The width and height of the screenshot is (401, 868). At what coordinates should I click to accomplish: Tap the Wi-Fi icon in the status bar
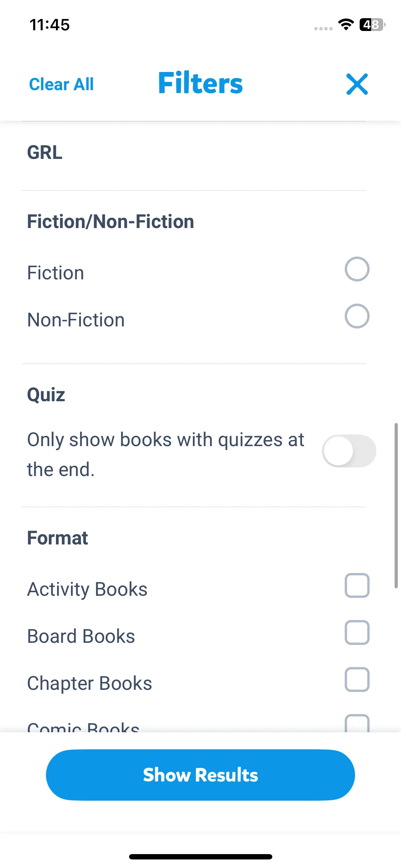[x=345, y=25]
